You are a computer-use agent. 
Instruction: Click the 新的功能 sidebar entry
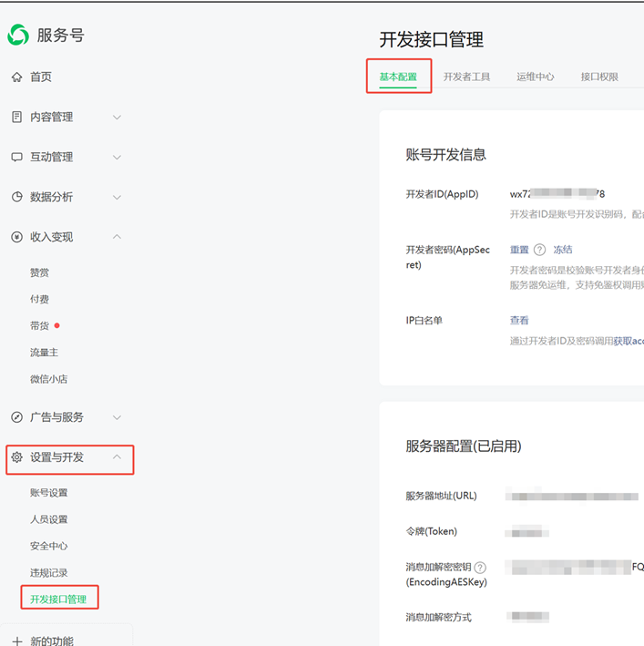pos(52,641)
